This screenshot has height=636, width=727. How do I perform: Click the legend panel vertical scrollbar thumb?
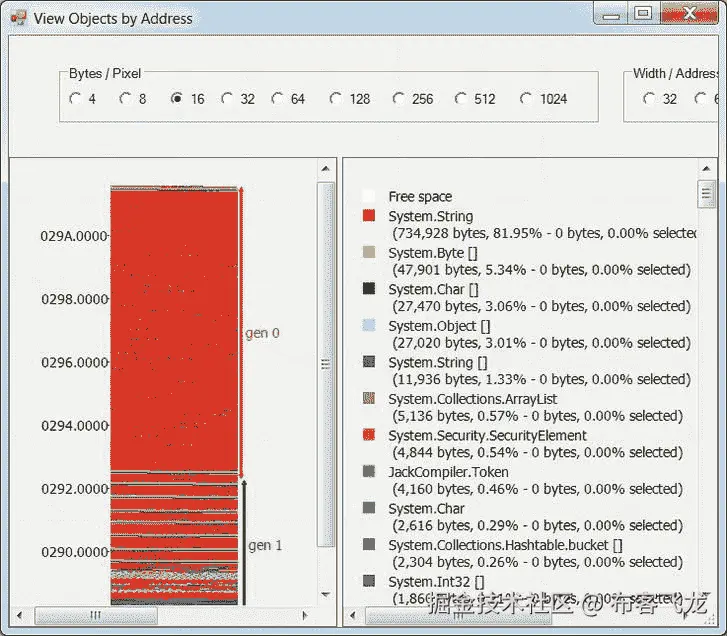click(x=706, y=193)
